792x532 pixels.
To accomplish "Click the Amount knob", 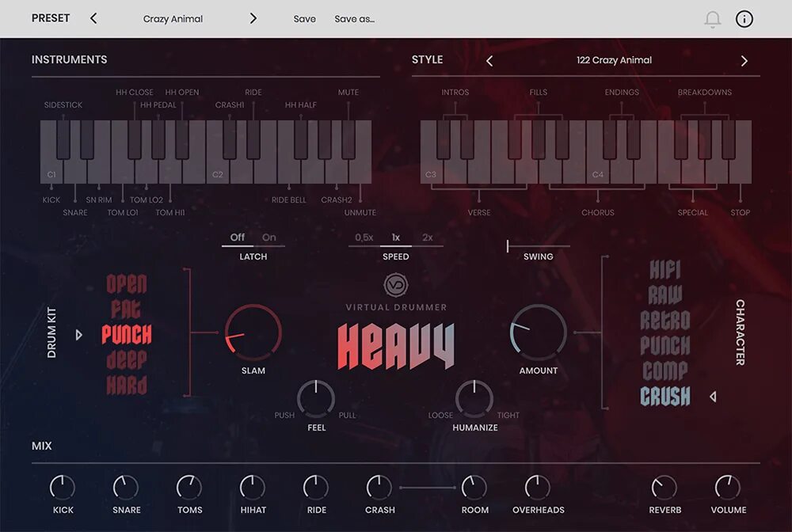I will point(539,331).
